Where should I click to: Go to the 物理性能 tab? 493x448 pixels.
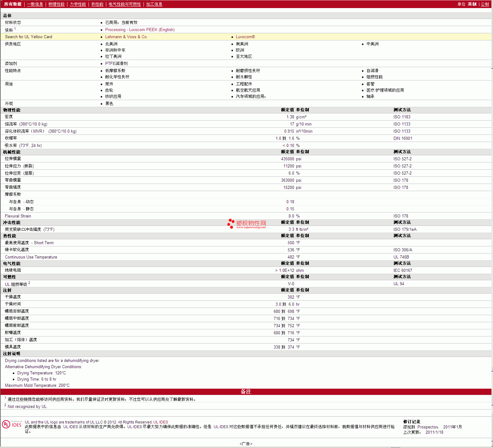[56, 4]
